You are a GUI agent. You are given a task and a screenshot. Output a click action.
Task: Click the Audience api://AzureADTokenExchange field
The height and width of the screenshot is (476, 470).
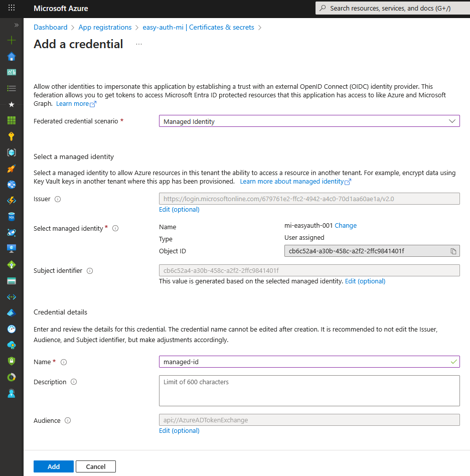pos(309,420)
